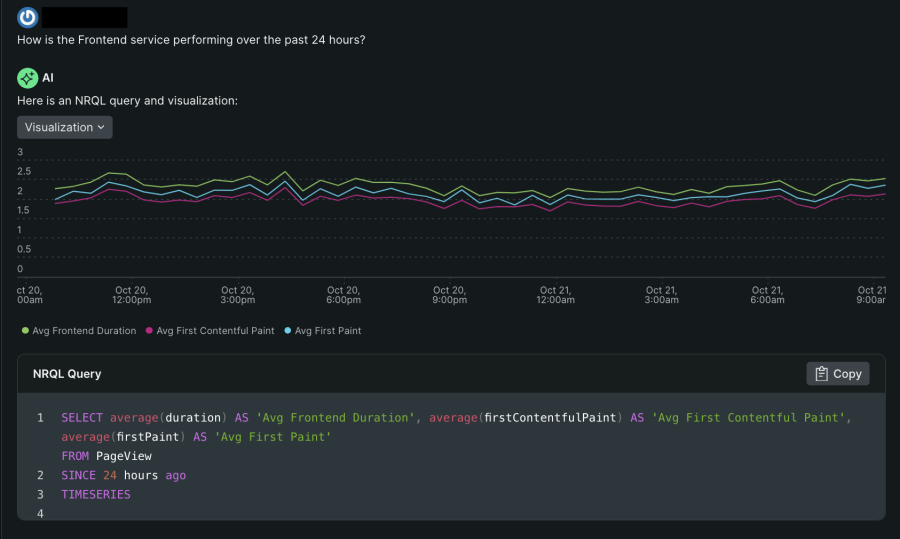Toggle Avg First Contentful Paint legend label
900x539 pixels.
tap(217, 331)
